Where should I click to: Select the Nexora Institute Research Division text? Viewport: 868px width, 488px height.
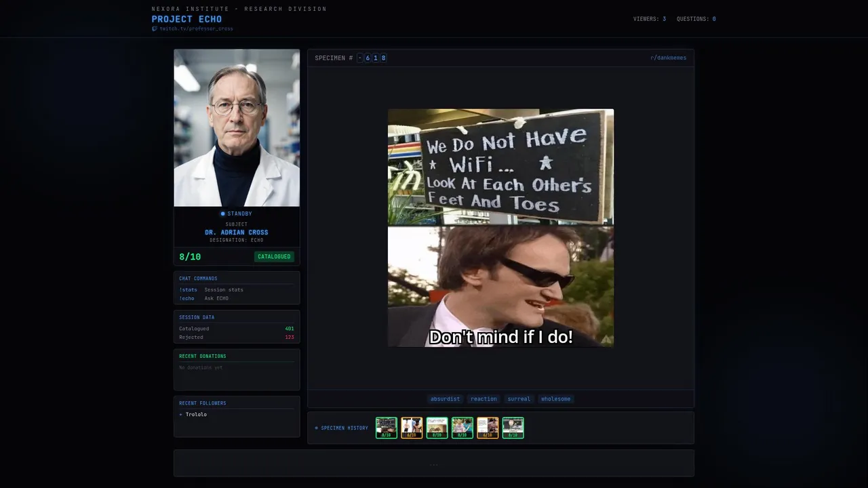[239, 9]
